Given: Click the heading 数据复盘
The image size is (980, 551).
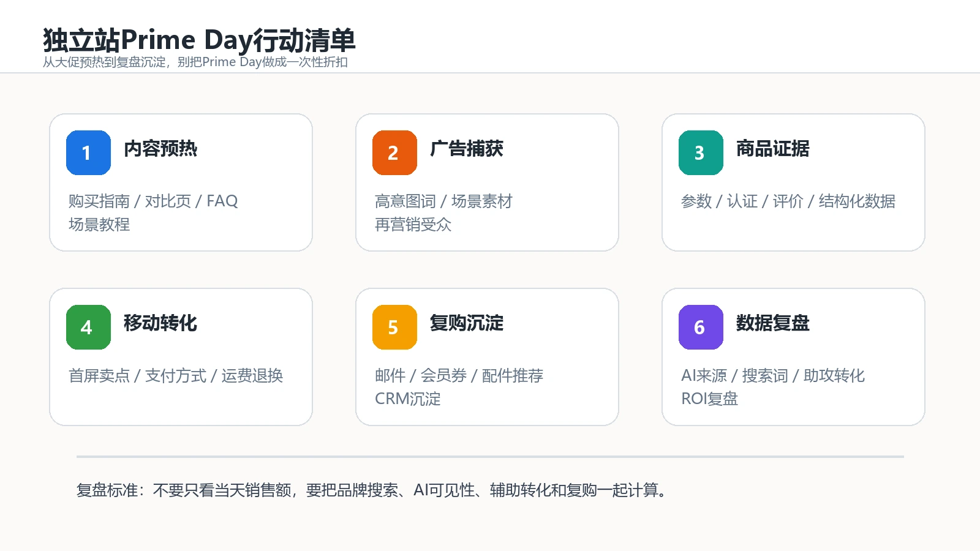Looking at the screenshot, I should tap(773, 323).
